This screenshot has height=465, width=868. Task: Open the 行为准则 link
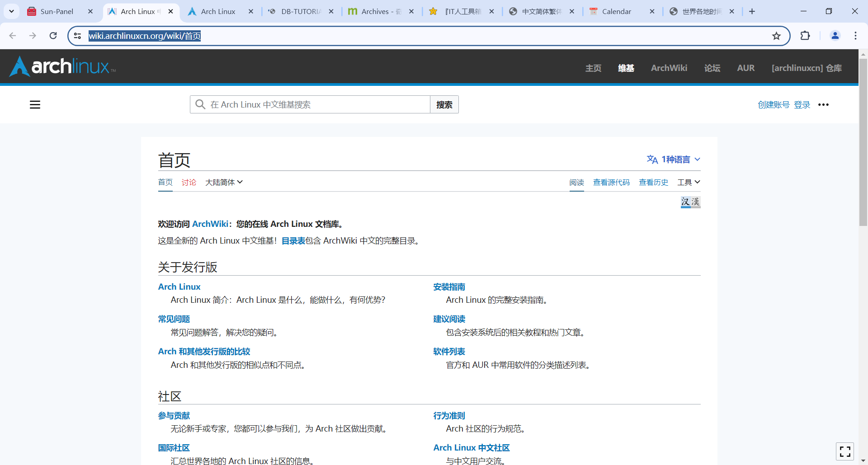coord(449,415)
